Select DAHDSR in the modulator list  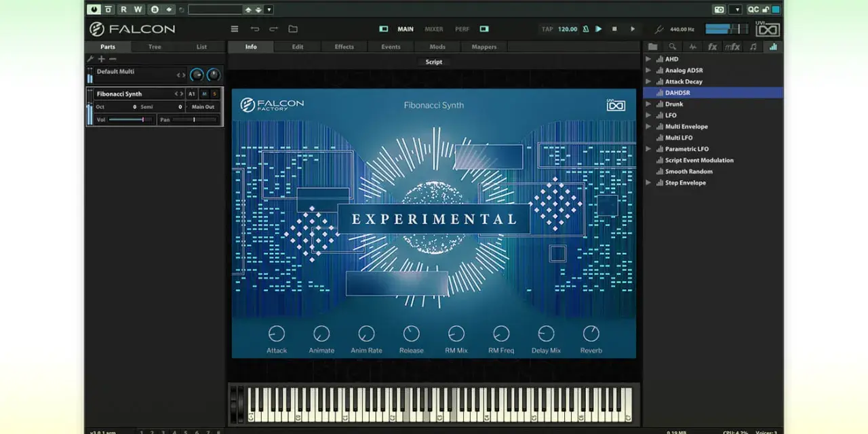coord(713,93)
